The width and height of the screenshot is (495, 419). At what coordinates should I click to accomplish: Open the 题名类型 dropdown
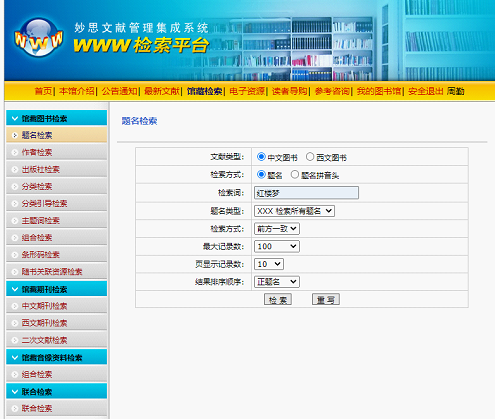click(294, 211)
